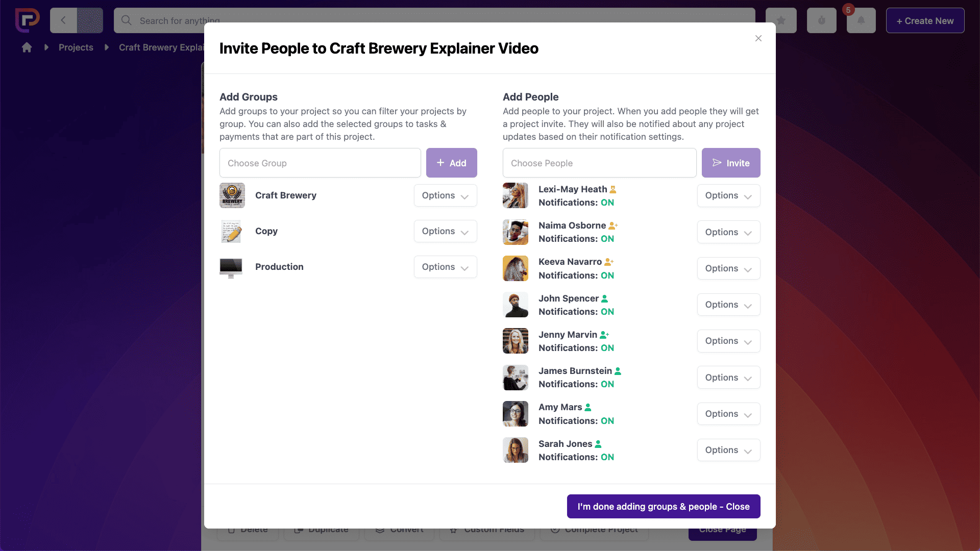Click Lexi-May Heath's user role icon
Image resolution: width=980 pixels, height=551 pixels.
pyautogui.click(x=613, y=189)
